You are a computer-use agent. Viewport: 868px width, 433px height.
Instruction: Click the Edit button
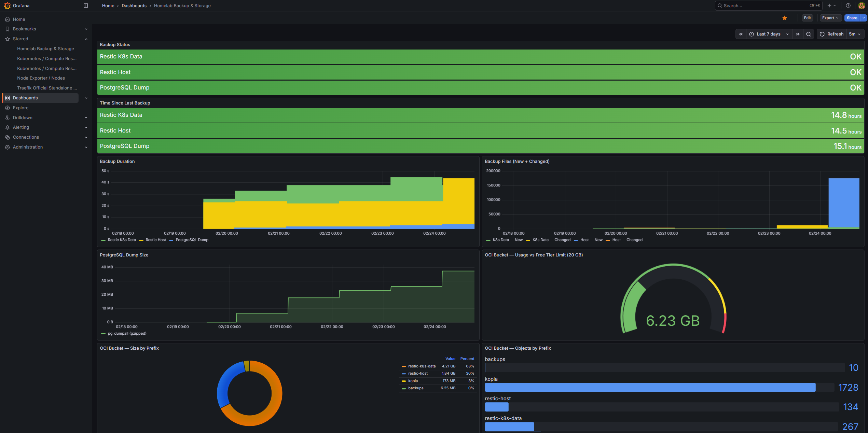(807, 17)
